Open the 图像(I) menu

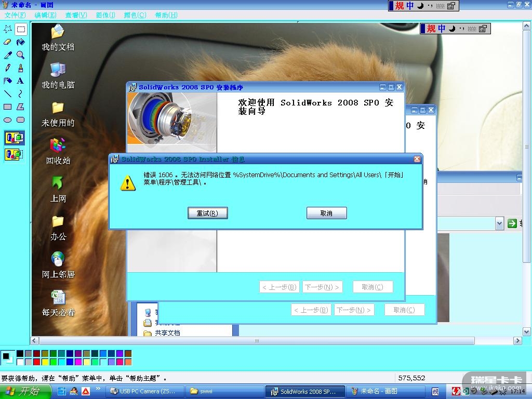coord(105,15)
